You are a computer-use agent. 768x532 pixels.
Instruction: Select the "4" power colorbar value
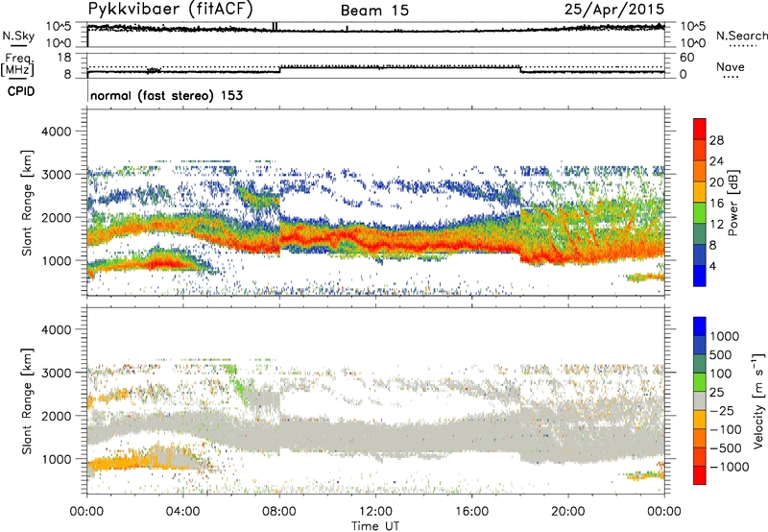(712, 266)
